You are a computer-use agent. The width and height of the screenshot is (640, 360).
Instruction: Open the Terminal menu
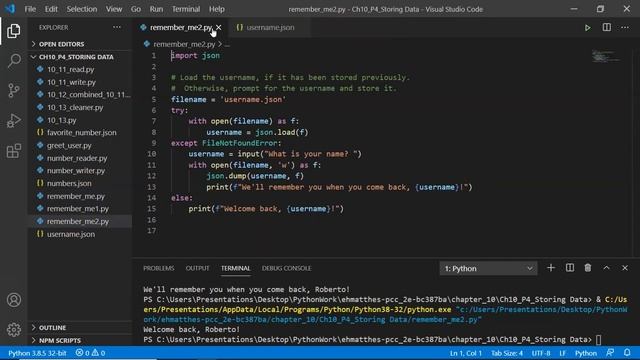point(186,9)
